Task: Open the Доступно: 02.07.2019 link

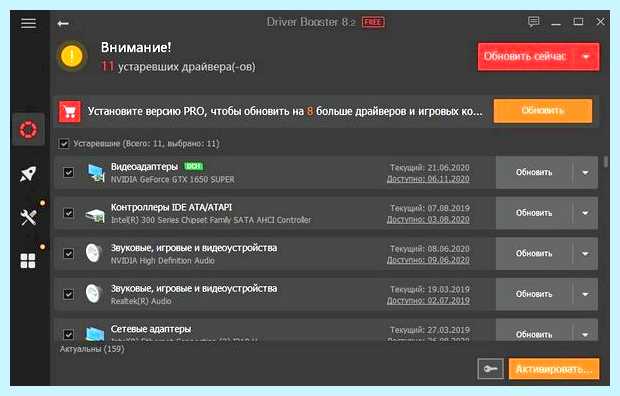Action: (x=428, y=301)
